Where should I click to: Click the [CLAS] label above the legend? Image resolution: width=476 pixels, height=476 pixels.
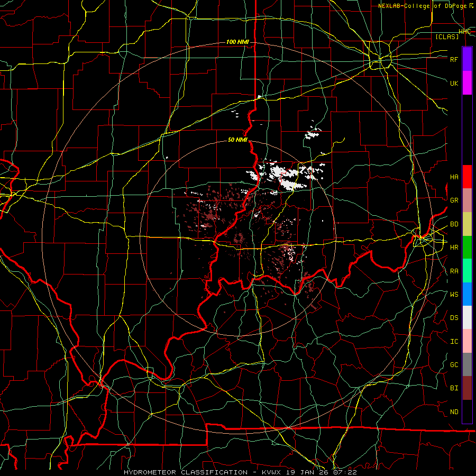(x=447, y=36)
